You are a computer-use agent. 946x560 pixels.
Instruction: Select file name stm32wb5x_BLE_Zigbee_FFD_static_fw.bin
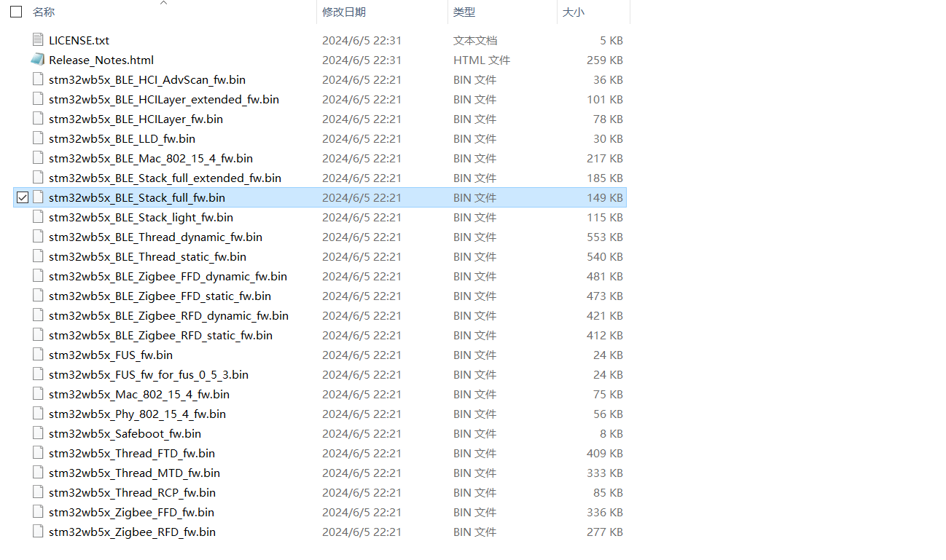point(160,296)
